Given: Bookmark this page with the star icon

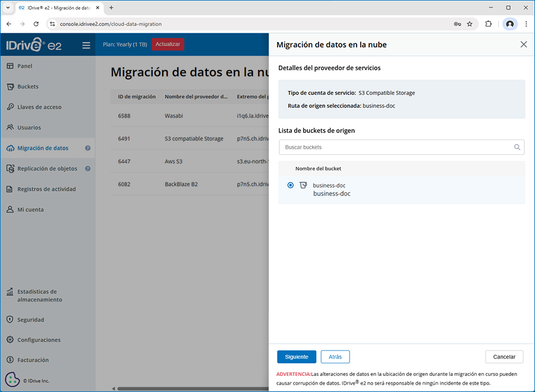Looking at the screenshot, I should (x=470, y=24).
